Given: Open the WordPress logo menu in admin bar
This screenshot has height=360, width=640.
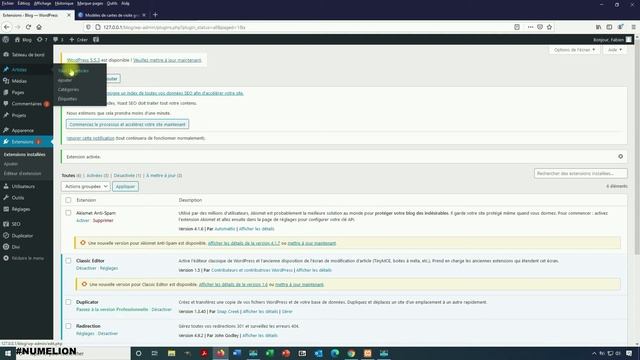Looking at the screenshot, I should point(6,40).
